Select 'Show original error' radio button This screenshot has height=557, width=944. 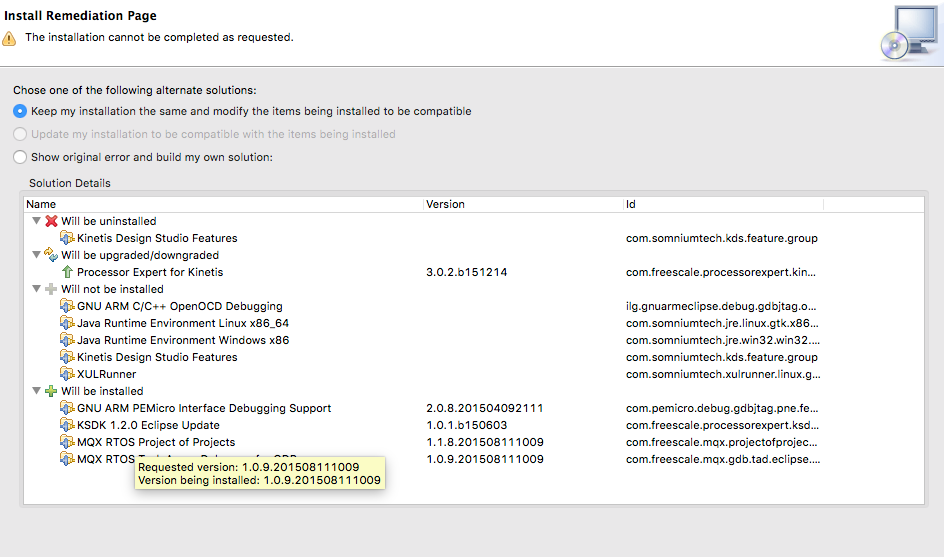pyautogui.click(x=20, y=157)
